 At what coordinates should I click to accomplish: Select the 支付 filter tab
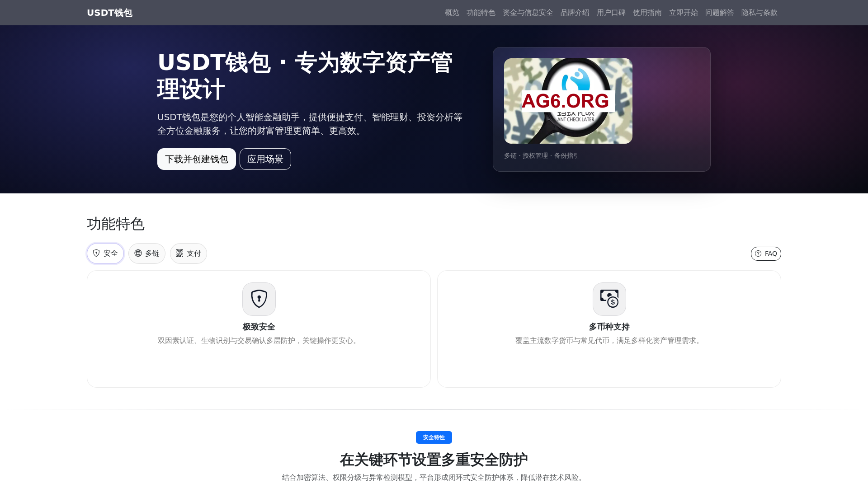(x=189, y=253)
